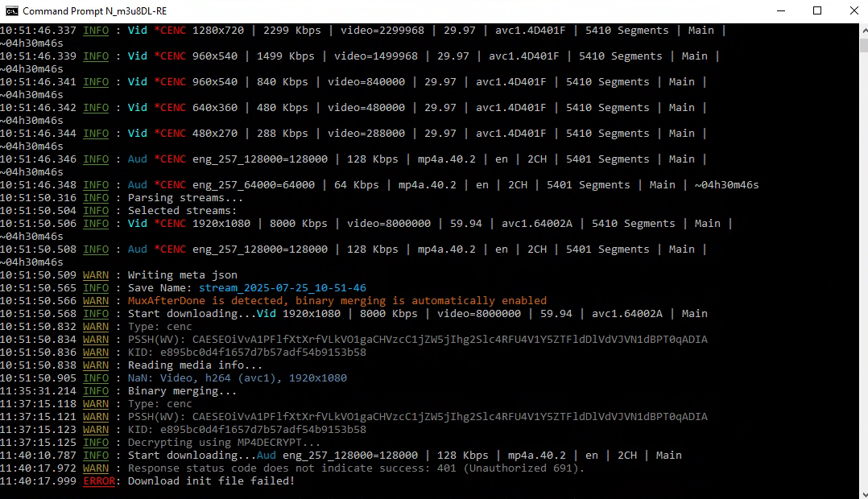Click 'Start downloading...Aud' text
The width and height of the screenshot is (868, 499).
click(202, 456)
